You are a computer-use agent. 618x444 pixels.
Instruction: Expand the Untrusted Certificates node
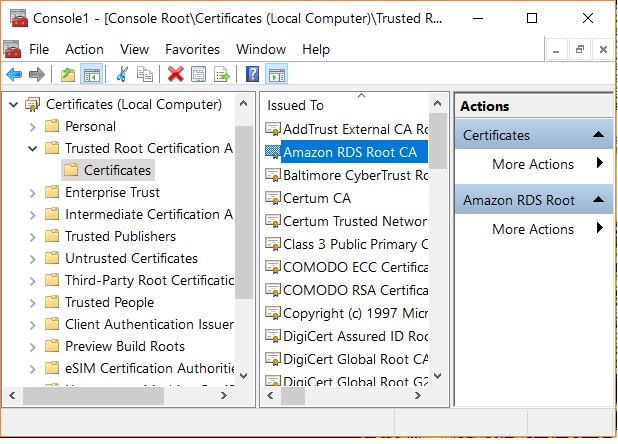point(33,259)
